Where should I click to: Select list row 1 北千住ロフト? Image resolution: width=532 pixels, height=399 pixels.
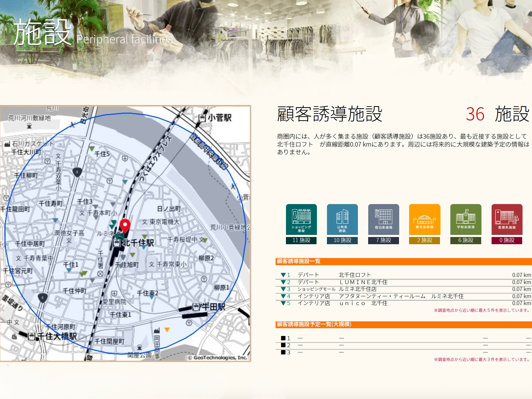tap(355, 275)
